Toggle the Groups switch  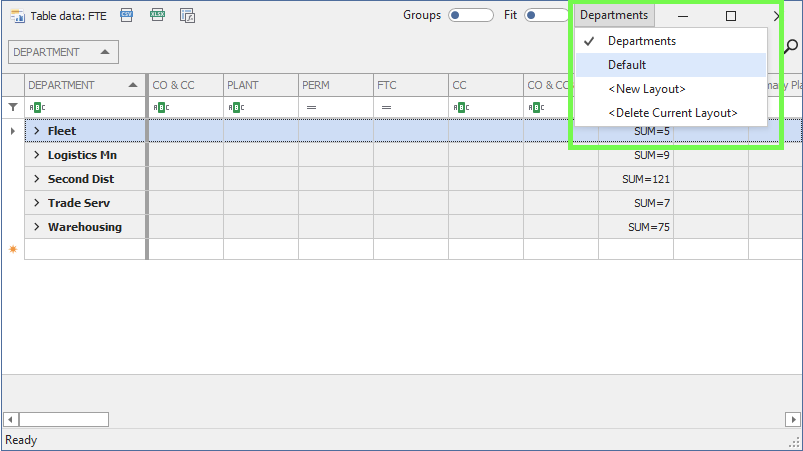[470, 15]
